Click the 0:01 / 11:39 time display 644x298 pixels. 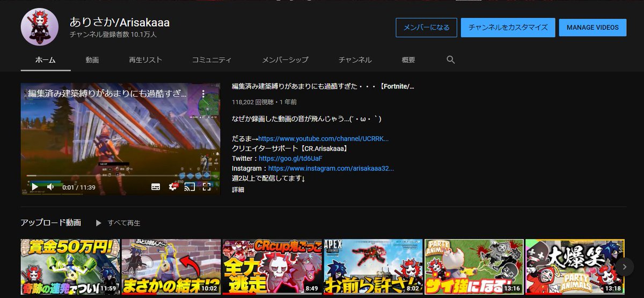tap(78, 187)
